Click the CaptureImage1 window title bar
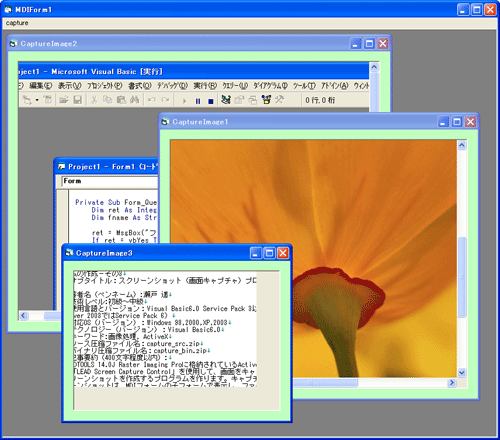 (x=318, y=122)
